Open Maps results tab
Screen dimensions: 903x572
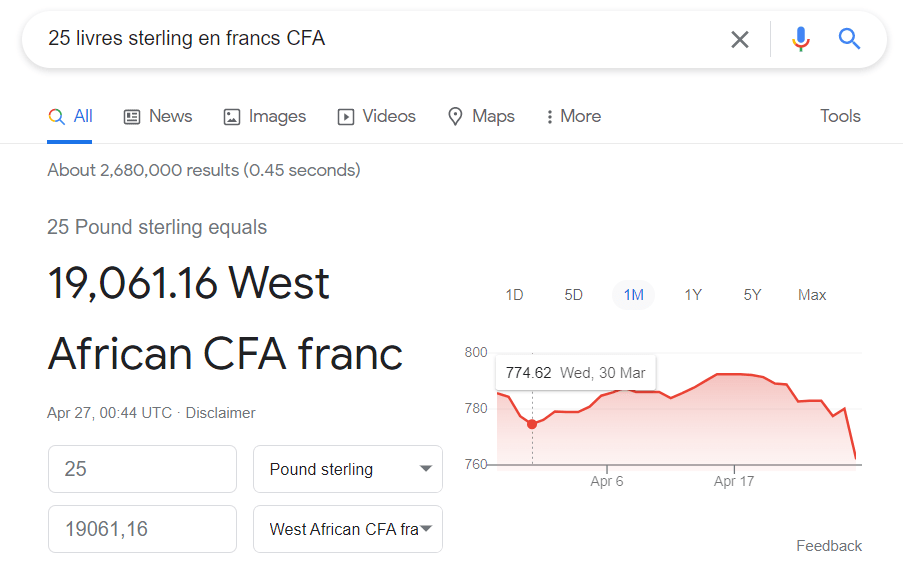click(481, 116)
